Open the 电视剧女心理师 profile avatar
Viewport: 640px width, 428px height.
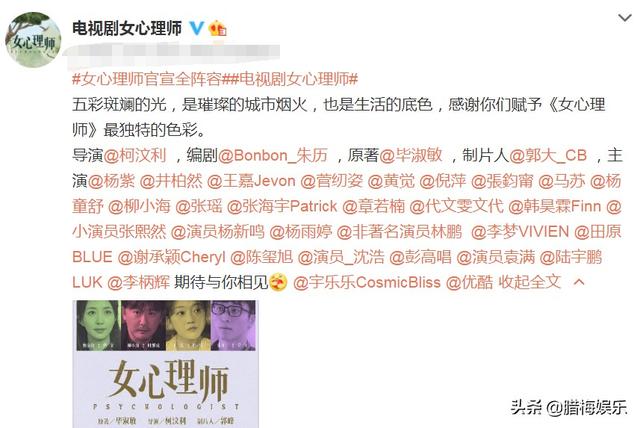33,40
